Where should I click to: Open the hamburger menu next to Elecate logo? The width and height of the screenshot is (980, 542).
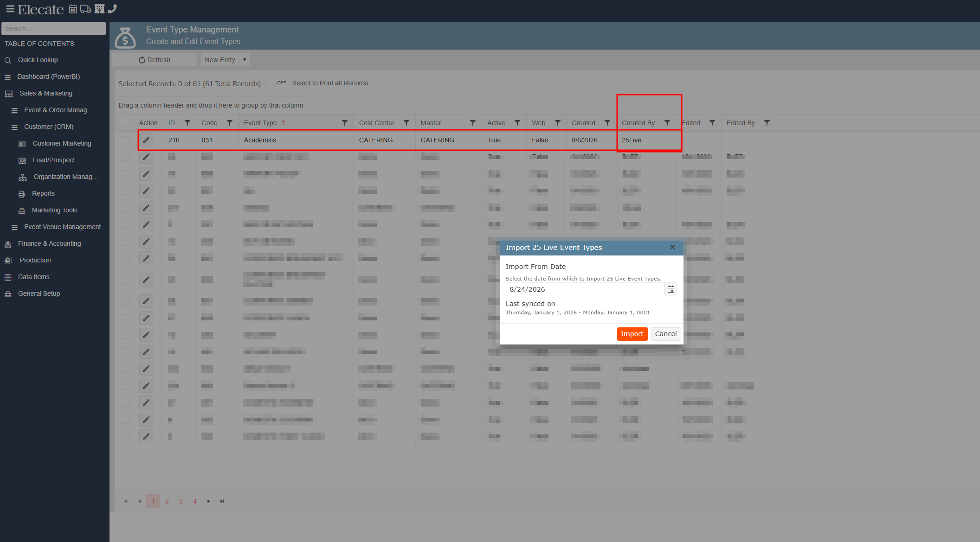10,9
